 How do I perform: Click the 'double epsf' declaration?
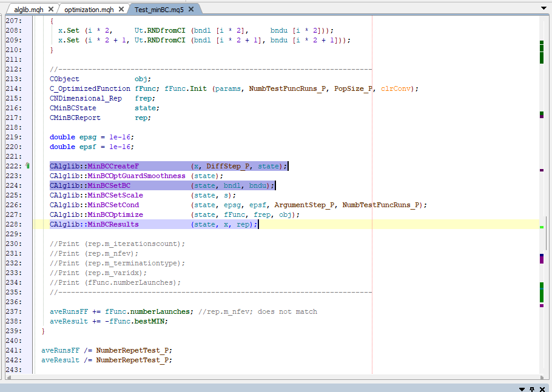(x=73, y=147)
